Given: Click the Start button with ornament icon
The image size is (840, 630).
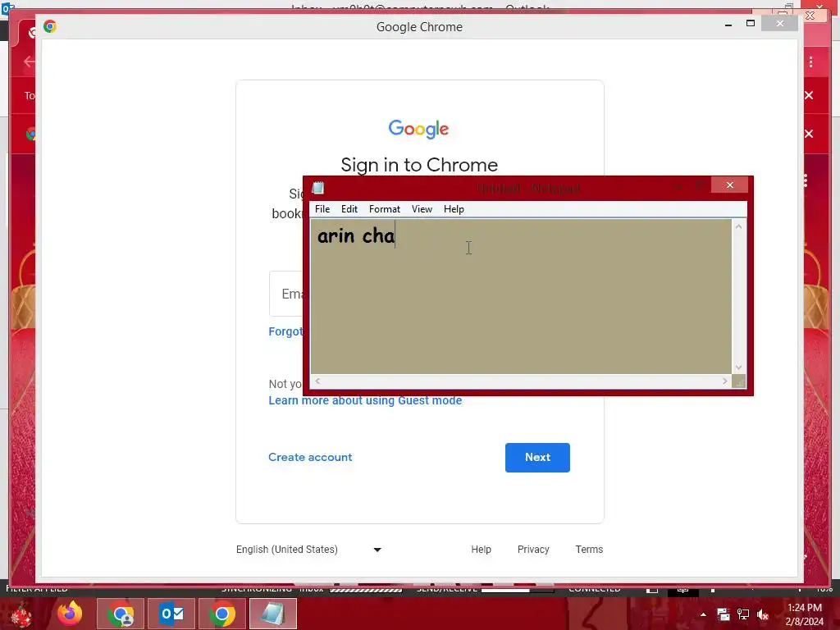Looking at the screenshot, I should [x=21, y=614].
